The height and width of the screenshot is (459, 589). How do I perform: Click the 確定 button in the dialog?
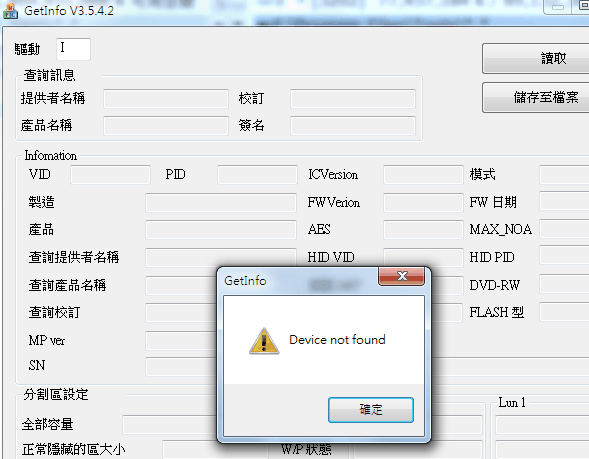(371, 410)
